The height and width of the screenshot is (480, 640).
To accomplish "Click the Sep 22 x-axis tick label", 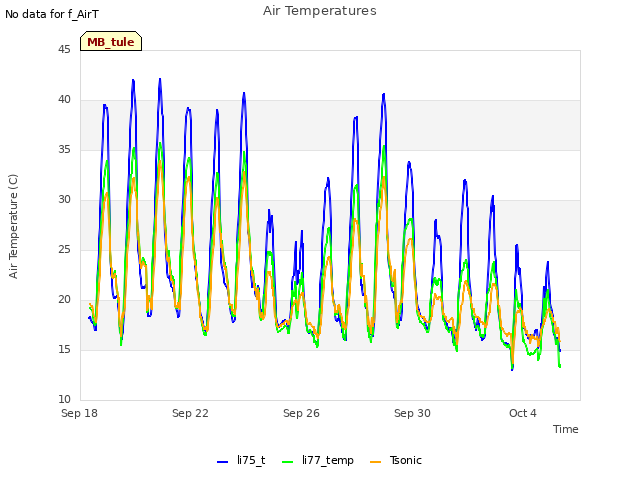I will [x=190, y=413].
